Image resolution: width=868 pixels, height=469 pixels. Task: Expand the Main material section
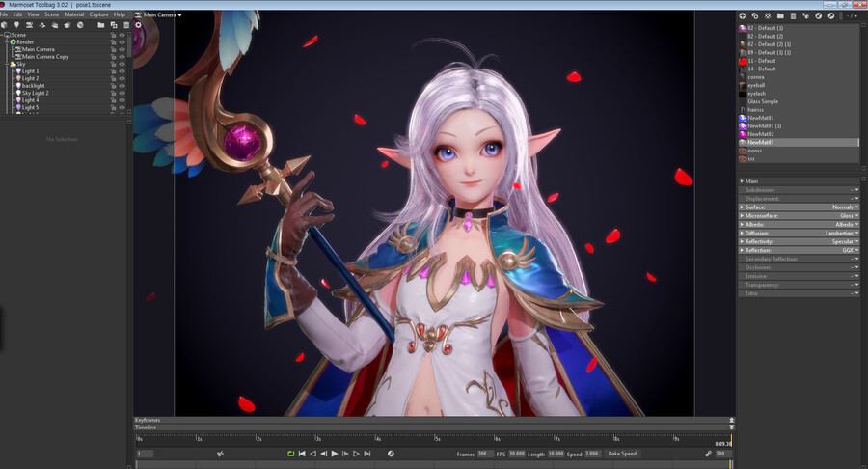[x=742, y=181]
